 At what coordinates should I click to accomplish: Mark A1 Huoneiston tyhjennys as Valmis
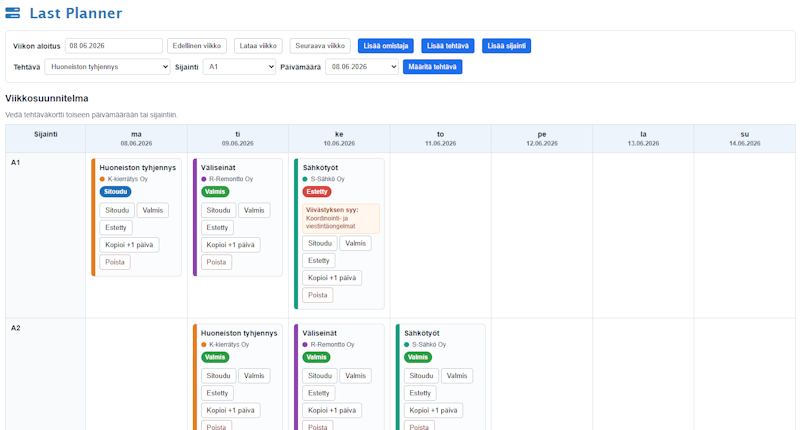(153, 210)
